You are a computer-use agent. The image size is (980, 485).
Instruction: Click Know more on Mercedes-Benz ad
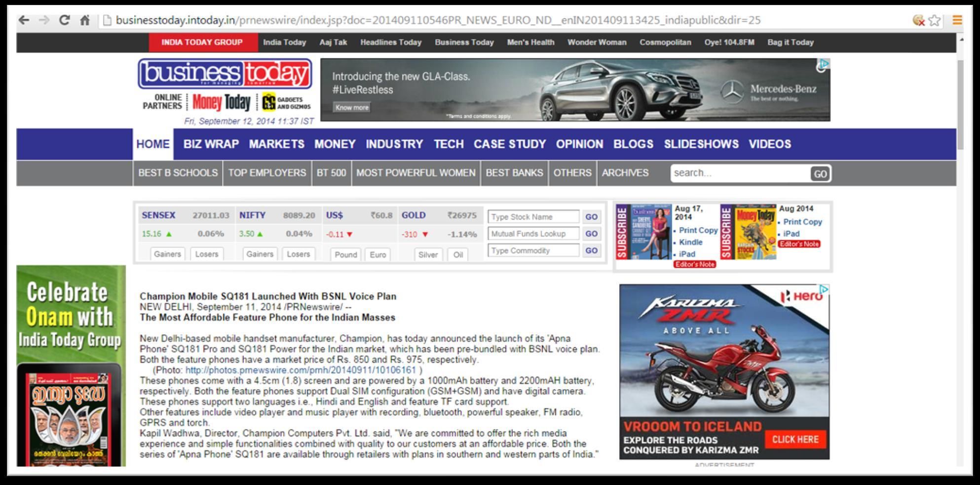(x=352, y=107)
